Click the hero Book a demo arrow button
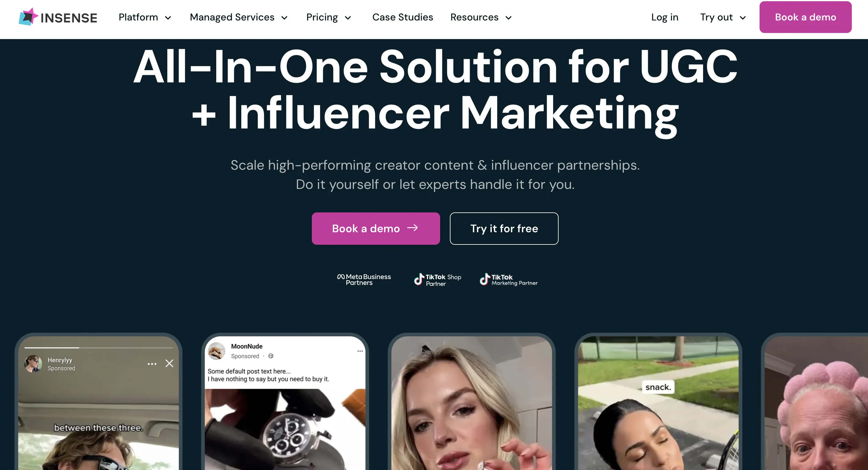This screenshot has width=868, height=470. coord(376,229)
